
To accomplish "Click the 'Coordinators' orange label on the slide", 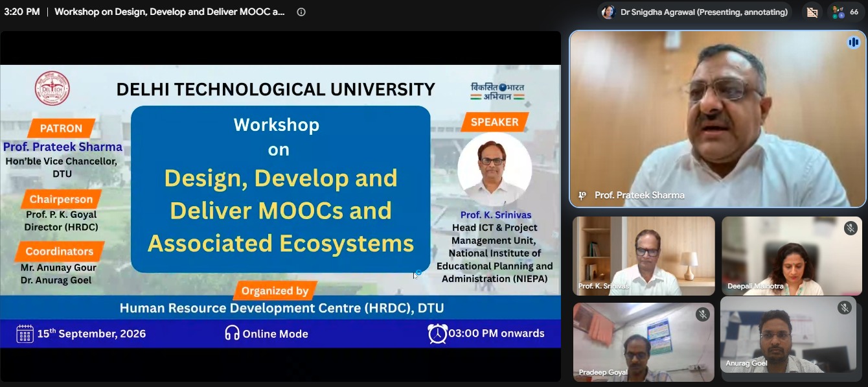I will (60, 251).
